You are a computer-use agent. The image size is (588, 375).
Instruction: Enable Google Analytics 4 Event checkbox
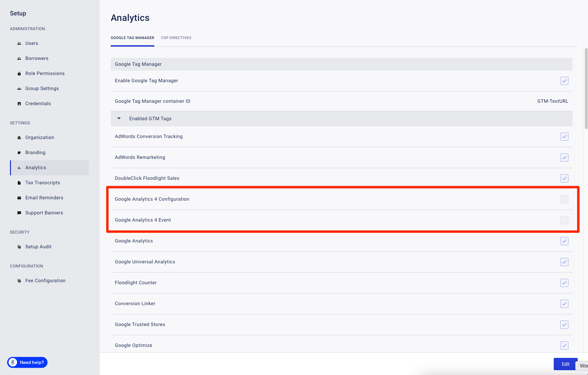click(564, 220)
